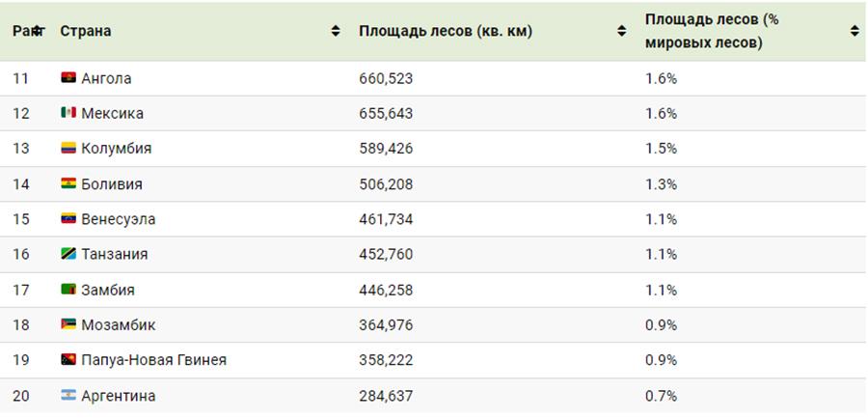Select the Папуа-Новая Гвинея country name
The width and height of the screenshot is (868, 419).
154,360
